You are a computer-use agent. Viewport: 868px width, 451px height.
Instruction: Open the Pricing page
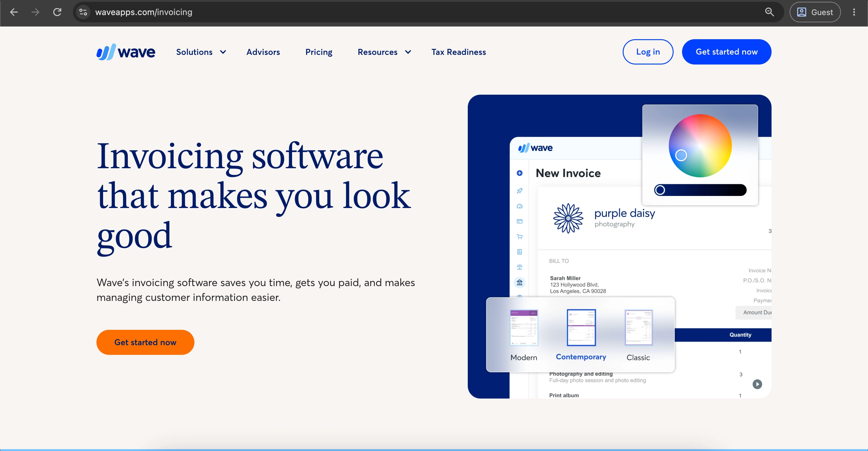319,52
